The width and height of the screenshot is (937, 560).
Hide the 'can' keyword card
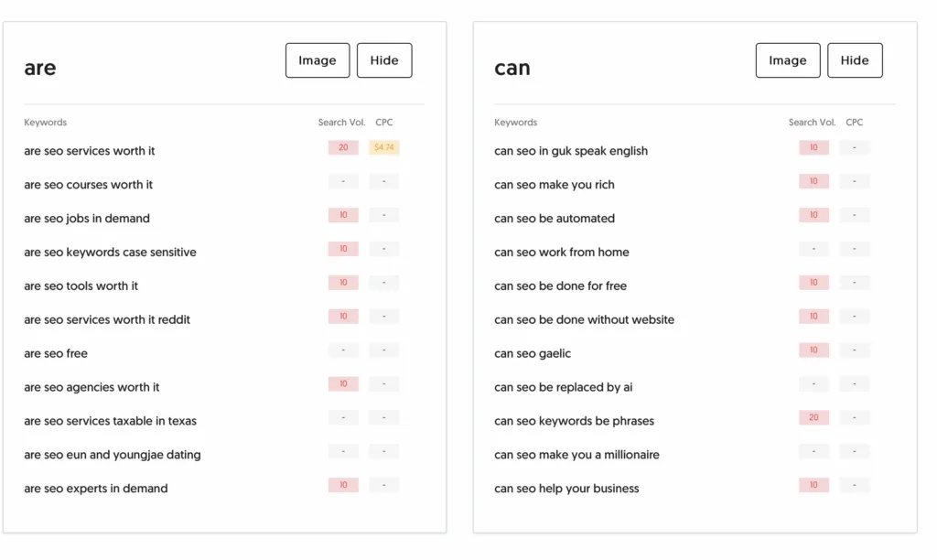point(855,60)
